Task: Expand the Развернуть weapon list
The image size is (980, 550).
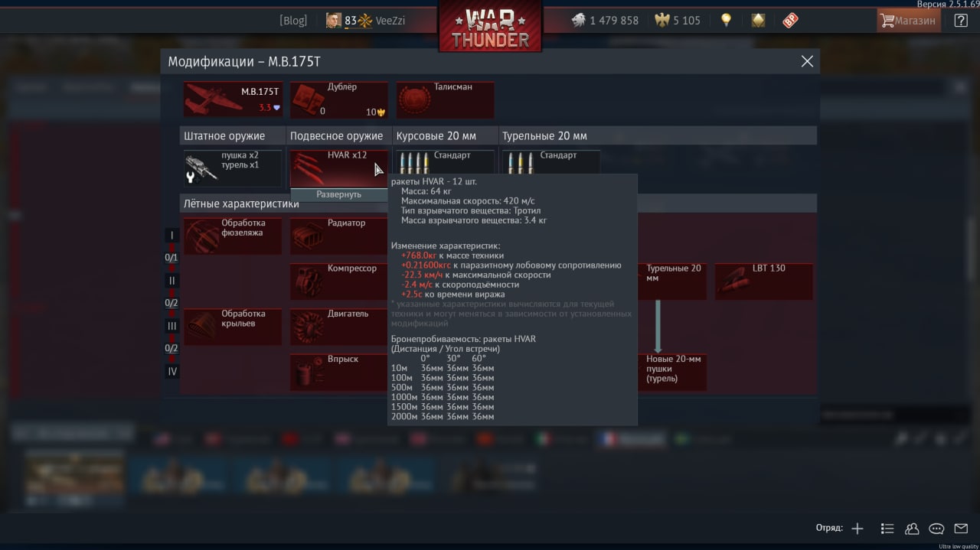Action: coord(338,194)
